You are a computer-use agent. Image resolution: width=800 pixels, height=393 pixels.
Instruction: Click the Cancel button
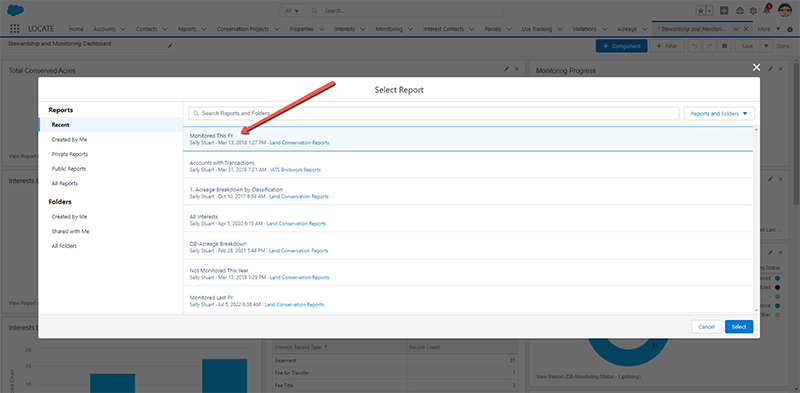(707, 327)
